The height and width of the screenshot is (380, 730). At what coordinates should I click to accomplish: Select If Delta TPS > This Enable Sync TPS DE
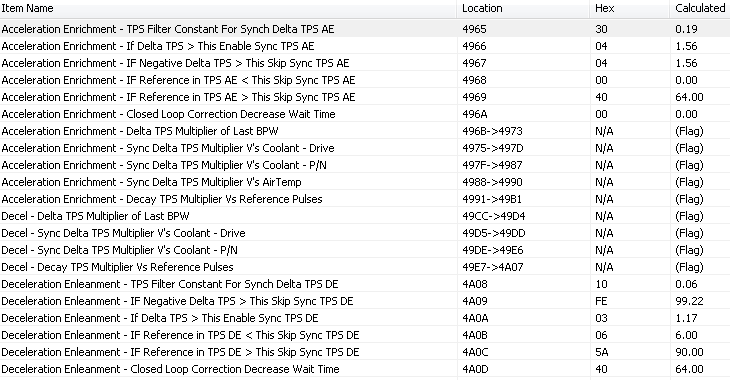click(x=365, y=318)
